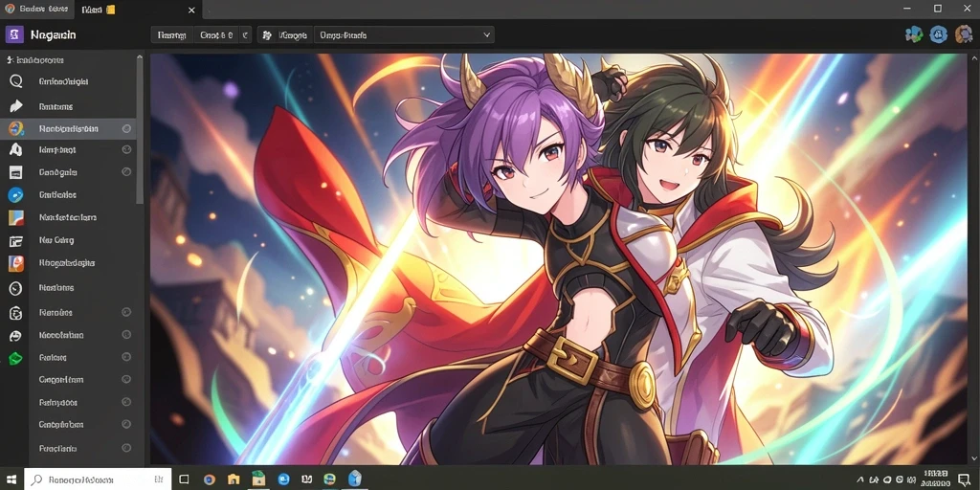
Task: Open the magnifying glass search item in sidebar
Action: (15, 81)
